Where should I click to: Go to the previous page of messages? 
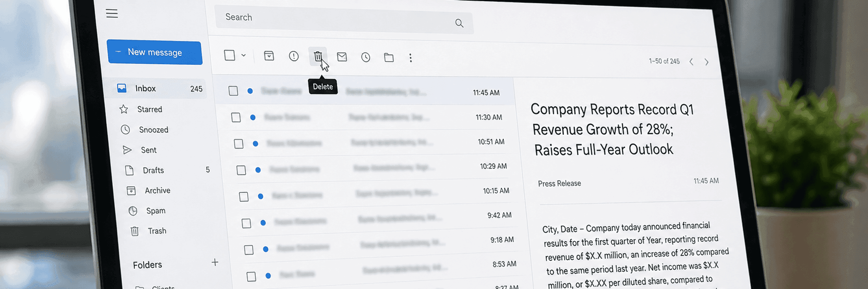pos(691,61)
